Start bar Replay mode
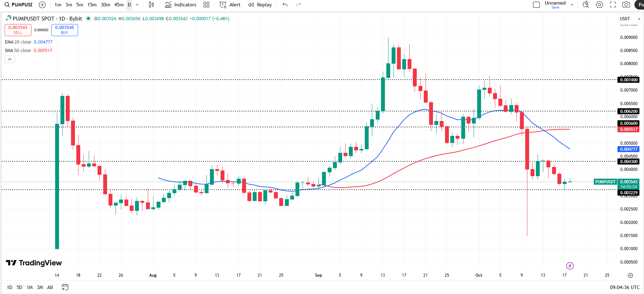The image size is (644, 294). (260, 5)
